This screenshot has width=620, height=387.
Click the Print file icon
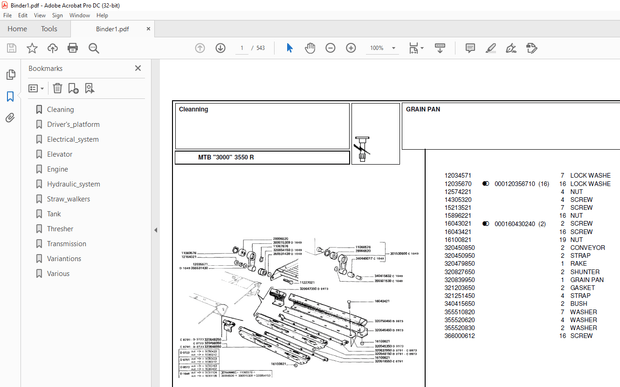[73, 48]
